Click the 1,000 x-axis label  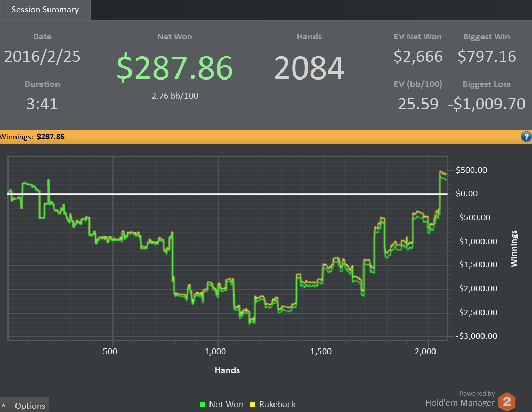click(215, 352)
